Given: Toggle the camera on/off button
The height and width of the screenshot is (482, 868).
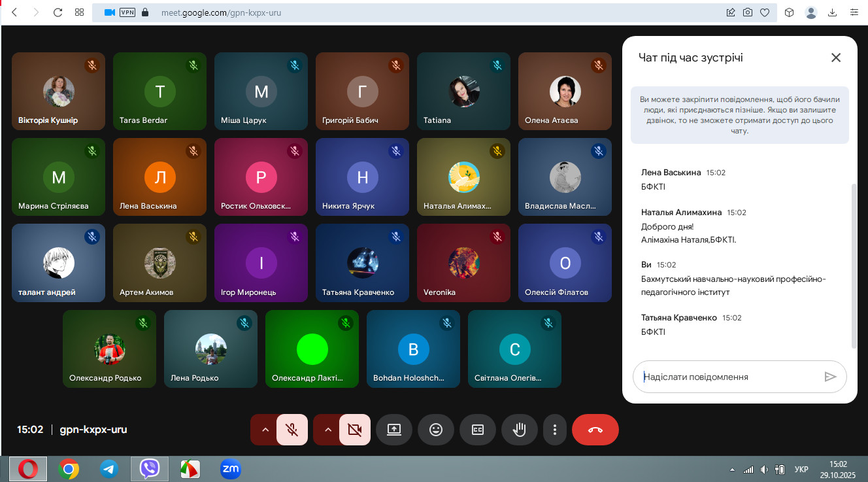Looking at the screenshot, I should click(x=355, y=430).
